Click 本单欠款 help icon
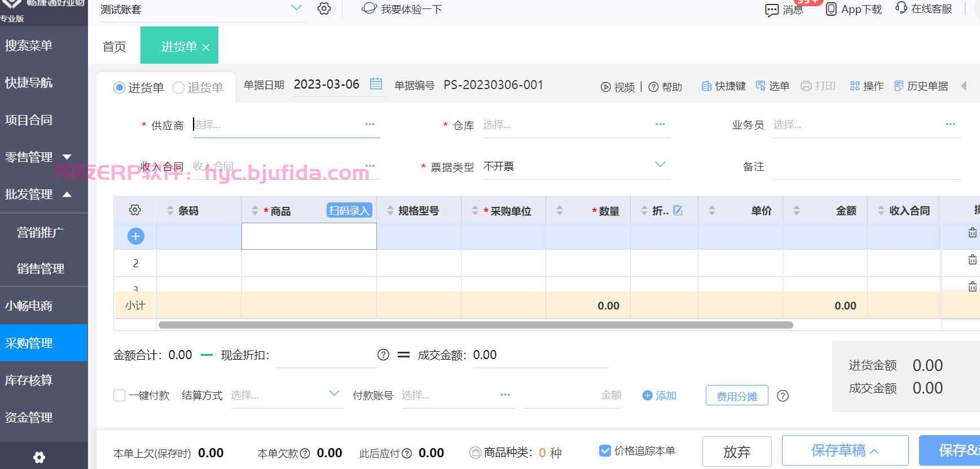The image size is (980, 469). click(x=305, y=453)
